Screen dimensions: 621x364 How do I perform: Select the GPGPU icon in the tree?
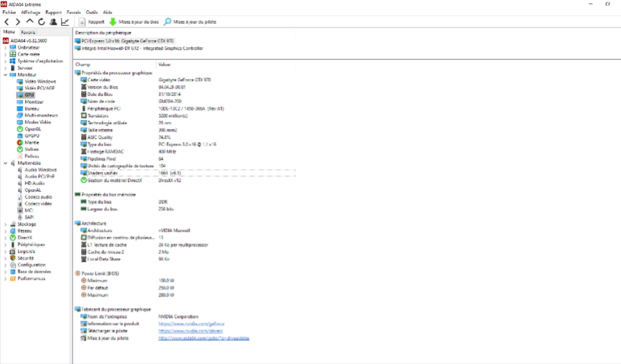click(20, 136)
